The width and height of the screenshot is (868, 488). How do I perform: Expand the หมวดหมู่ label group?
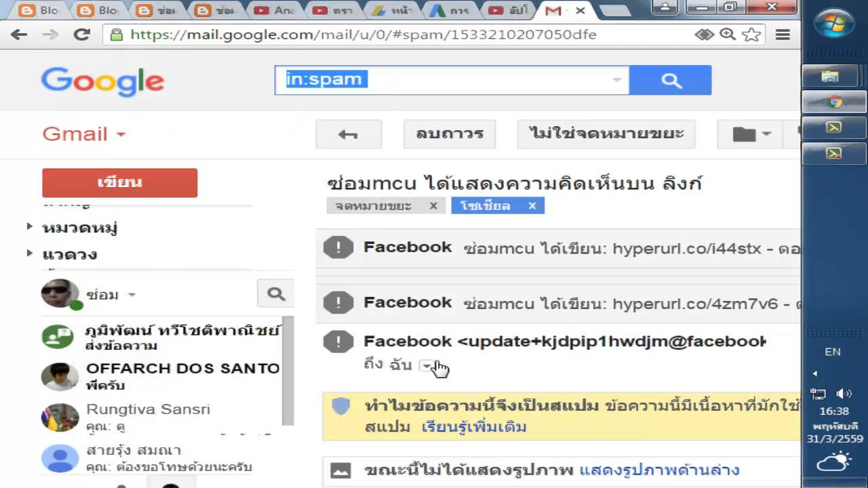(x=29, y=226)
